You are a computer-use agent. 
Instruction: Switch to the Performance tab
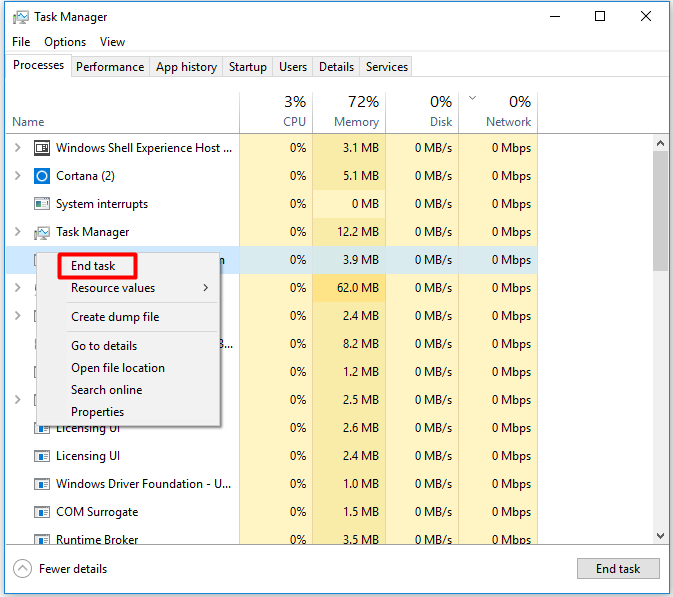110,67
